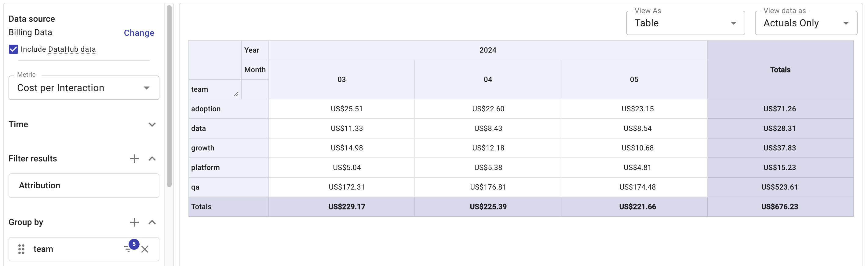Open team group filter options icon
This screenshot has width=868, height=266.
[128, 249]
